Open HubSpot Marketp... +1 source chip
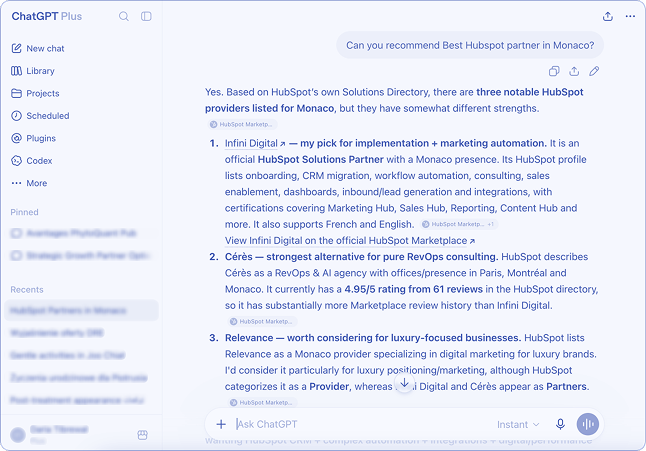The image size is (646, 451). [459, 224]
